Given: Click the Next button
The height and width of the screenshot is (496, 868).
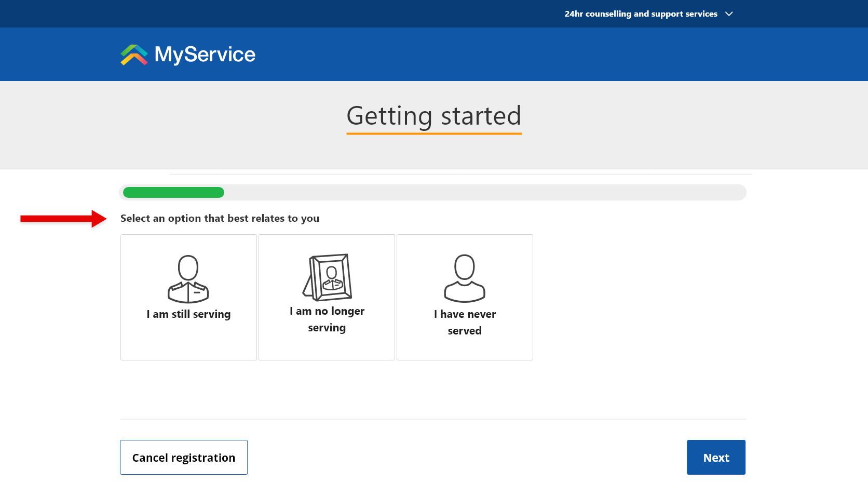Looking at the screenshot, I should (716, 457).
